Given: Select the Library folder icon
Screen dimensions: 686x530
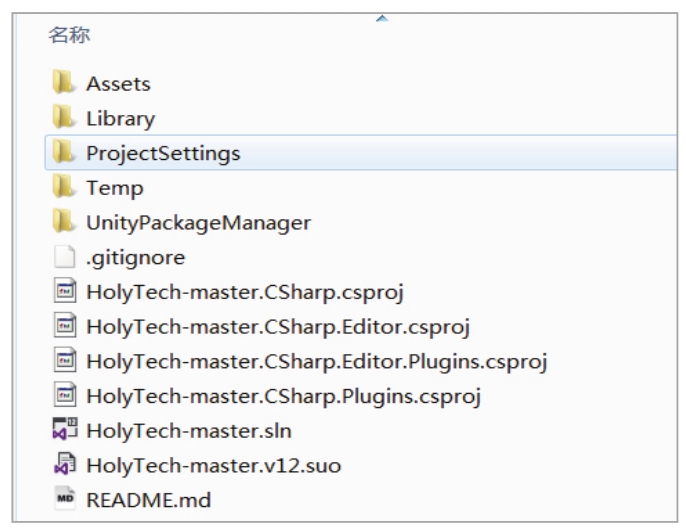Looking at the screenshot, I should [x=64, y=117].
